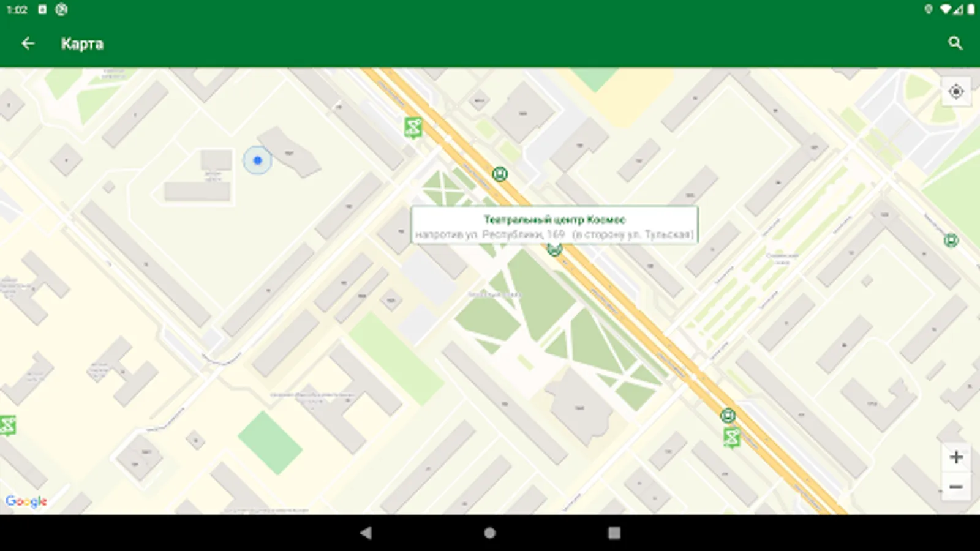Open the Театральный центр Космос info popup
This screenshot has height=551, width=980.
tap(554, 226)
